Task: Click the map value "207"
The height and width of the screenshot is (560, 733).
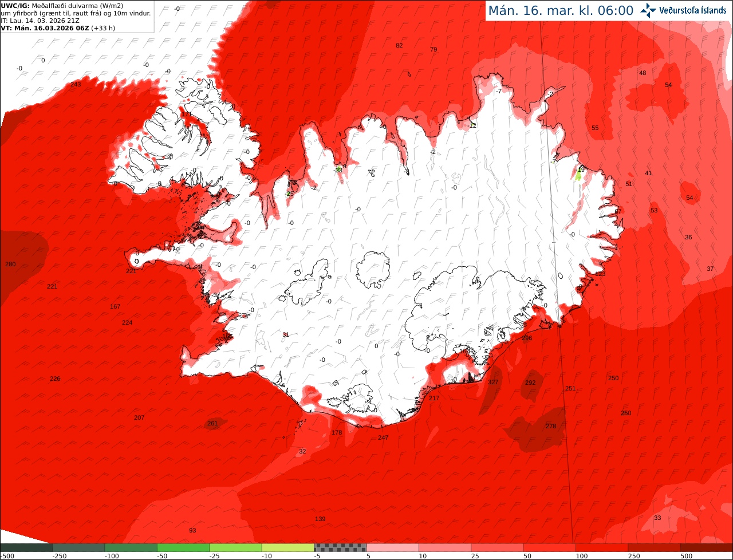Action: tap(139, 417)
